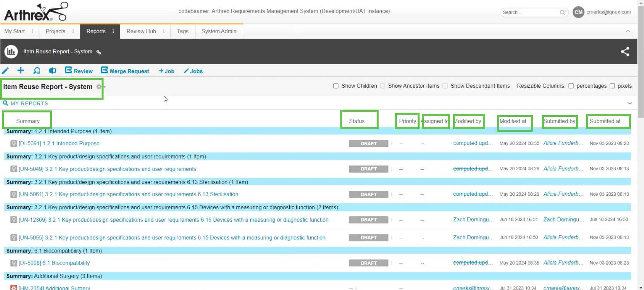Viewport: 644px width, 290px height.
Task: Tick the percentages checkbox
Action: click(x=571, y=86)
